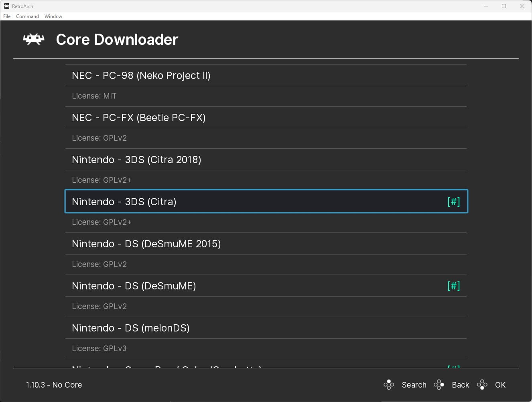
Task: Click the Search gamepad button icon
Action: (388, 384)
